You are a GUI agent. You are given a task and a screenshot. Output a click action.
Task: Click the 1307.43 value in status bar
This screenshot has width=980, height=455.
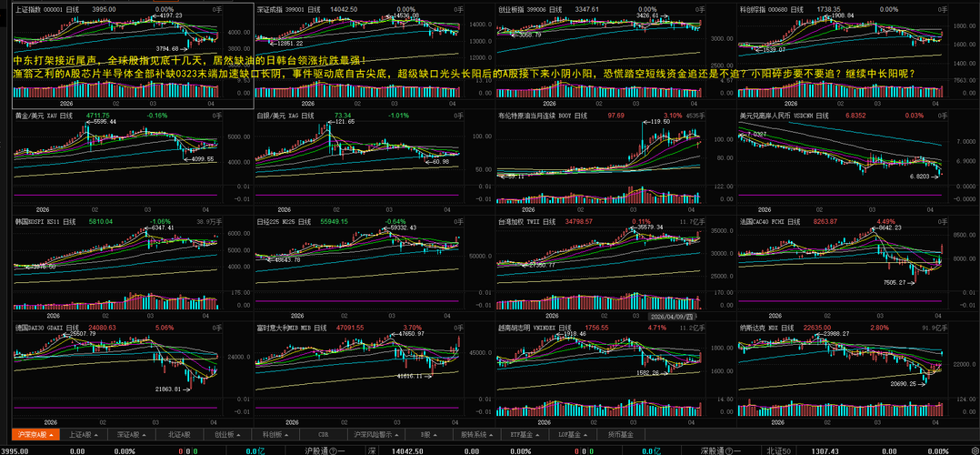(x=827, y=450)
